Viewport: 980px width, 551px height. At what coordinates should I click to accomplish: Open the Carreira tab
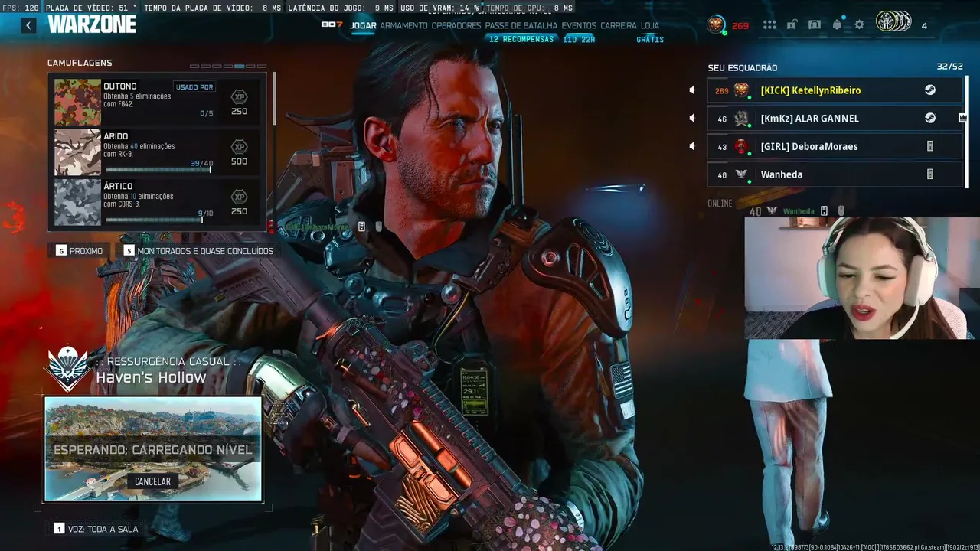click(x=619, y=25)
